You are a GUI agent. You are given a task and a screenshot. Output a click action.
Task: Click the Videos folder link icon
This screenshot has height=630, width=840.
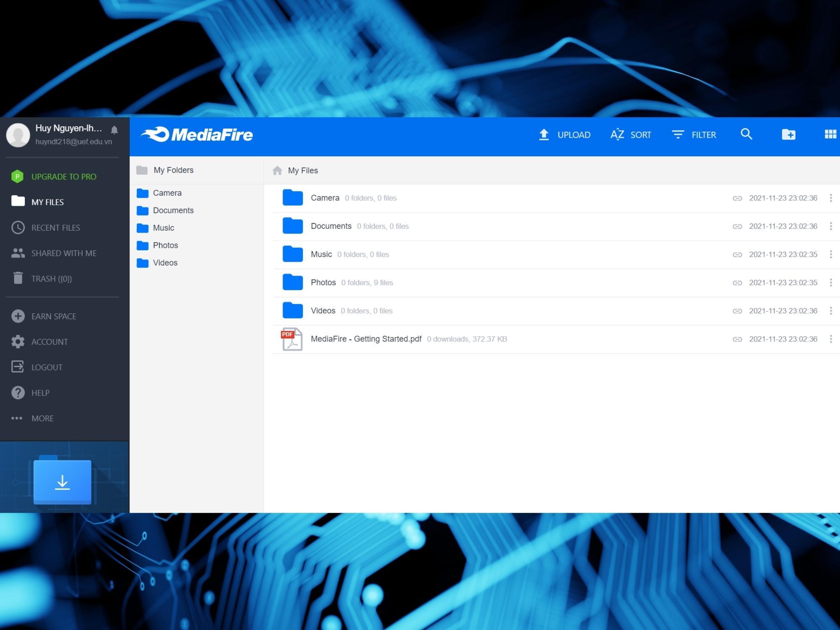(737, 311)
